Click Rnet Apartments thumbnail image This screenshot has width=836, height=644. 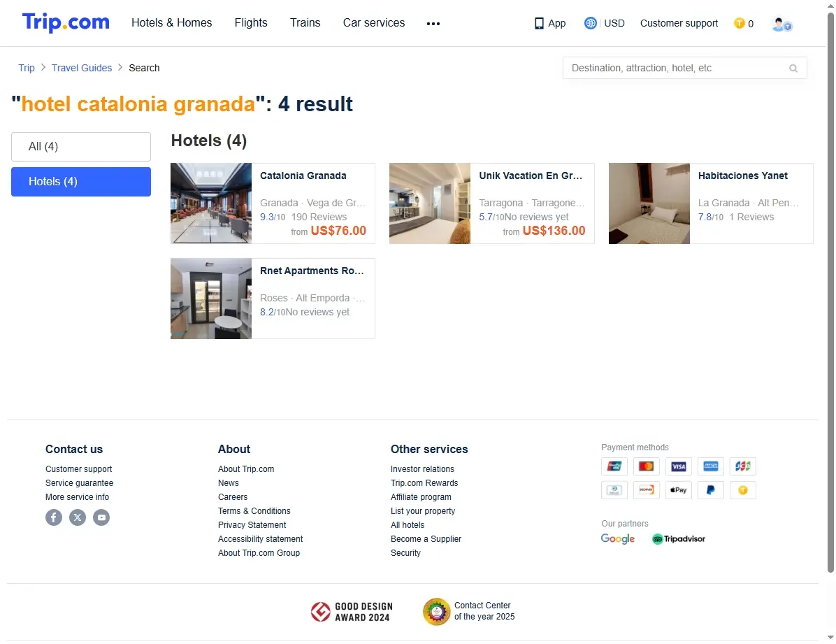pyautogui.click(x=211, y=299)
